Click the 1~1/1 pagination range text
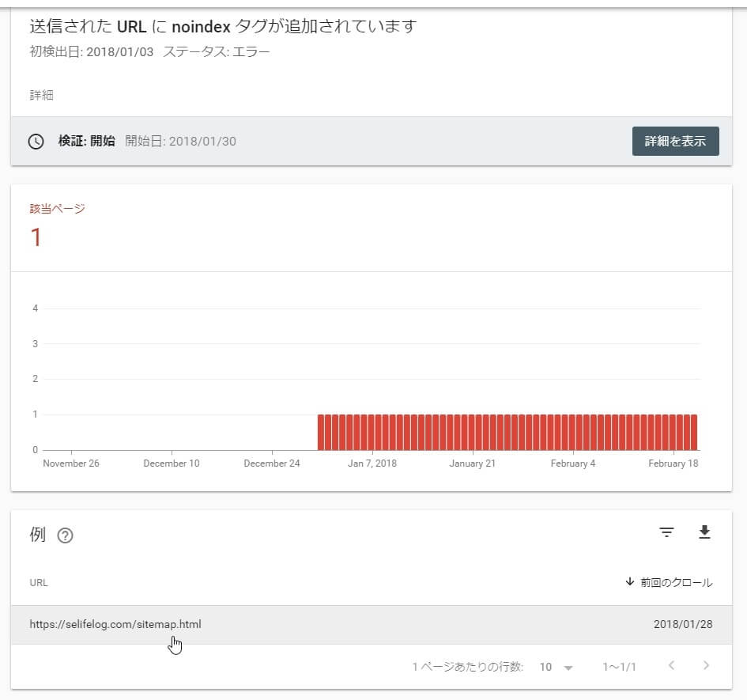Screen dimensions: 747x700 (619, 667)
